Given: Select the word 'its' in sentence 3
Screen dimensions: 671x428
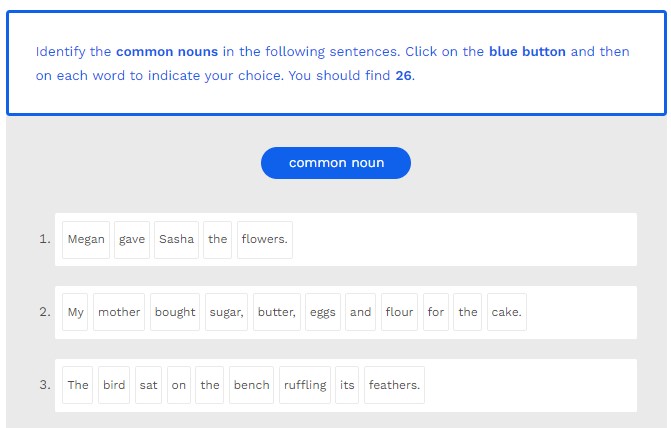Looking at the screenshot, I should (x=346, y=385).
